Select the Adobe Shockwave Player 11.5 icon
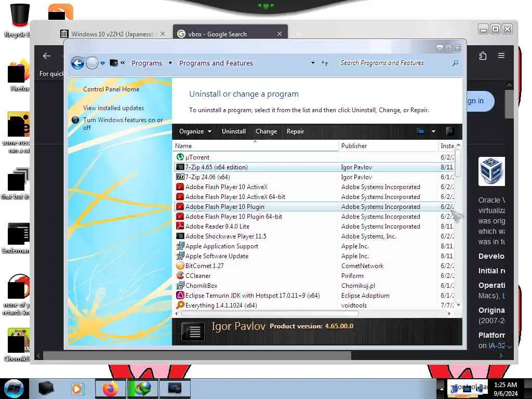Viewport: 532px width, 399px height. click(180, 236)
